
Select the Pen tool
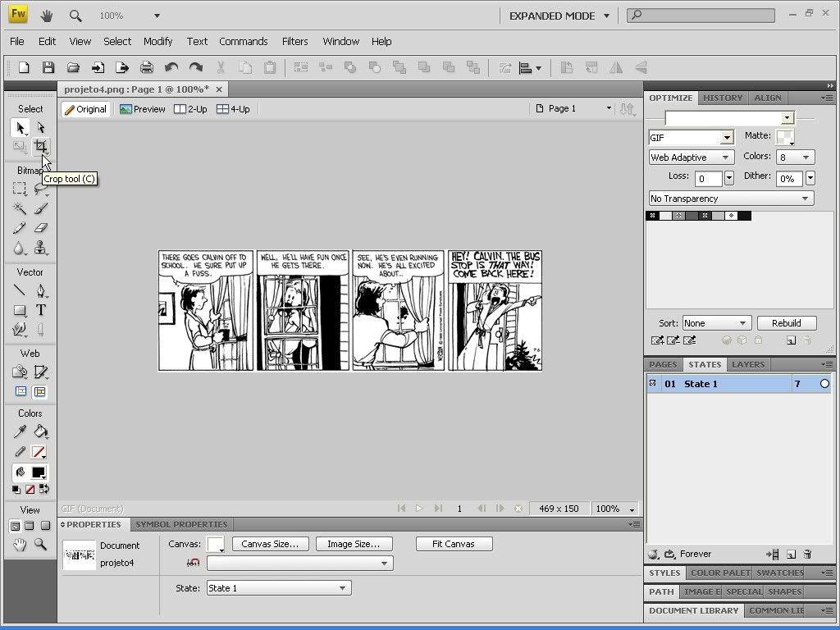pos(41,290)
